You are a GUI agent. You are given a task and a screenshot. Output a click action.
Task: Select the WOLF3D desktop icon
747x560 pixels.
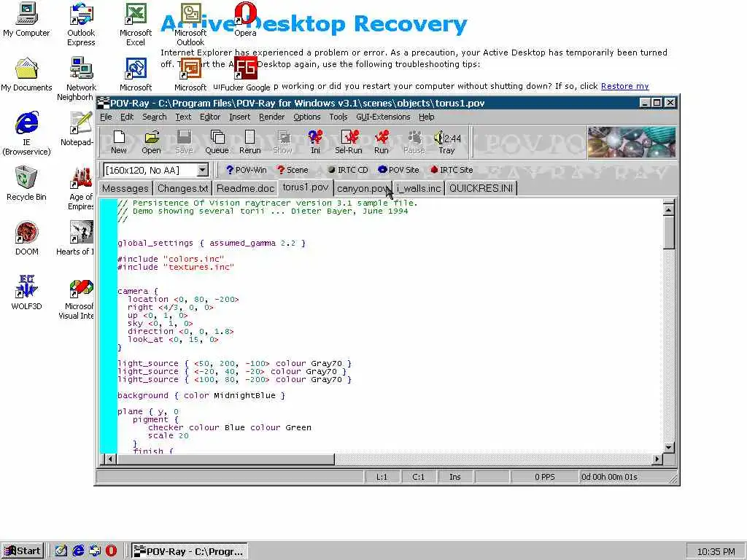(x=26, y=293)
